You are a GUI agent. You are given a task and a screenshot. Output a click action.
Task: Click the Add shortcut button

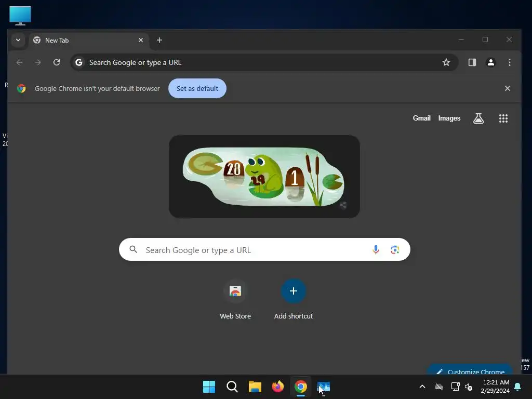(x=294, y=299)
